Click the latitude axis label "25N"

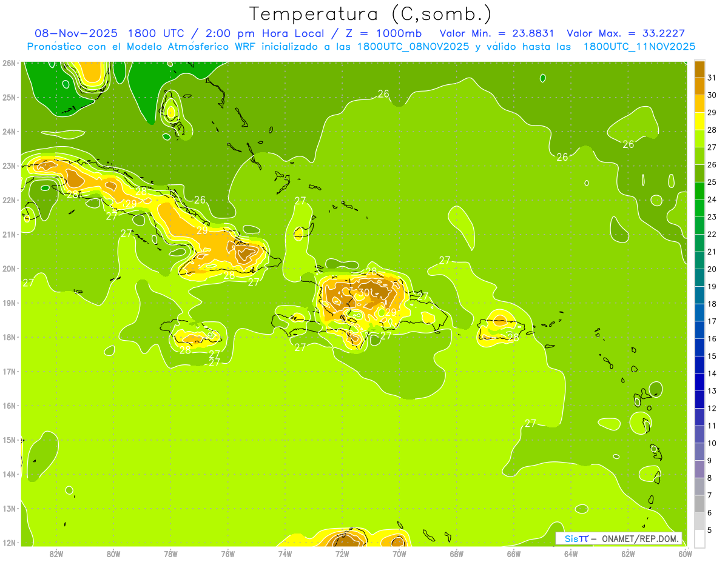pos(8,97)
